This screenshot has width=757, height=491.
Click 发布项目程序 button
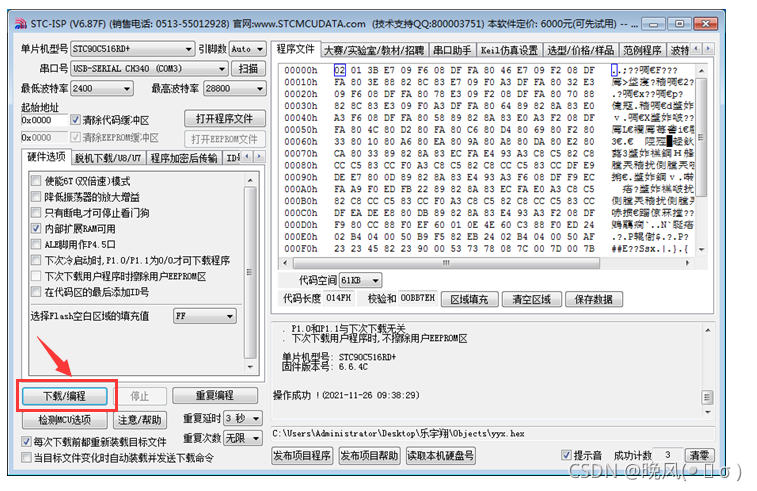302,455
